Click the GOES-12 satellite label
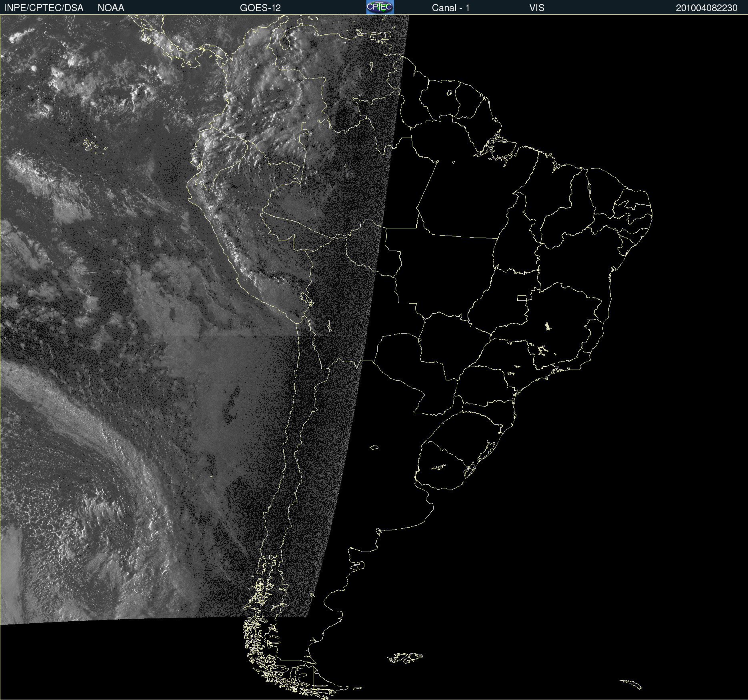Screen dimensions: 748x700 [x=260, y=8]
